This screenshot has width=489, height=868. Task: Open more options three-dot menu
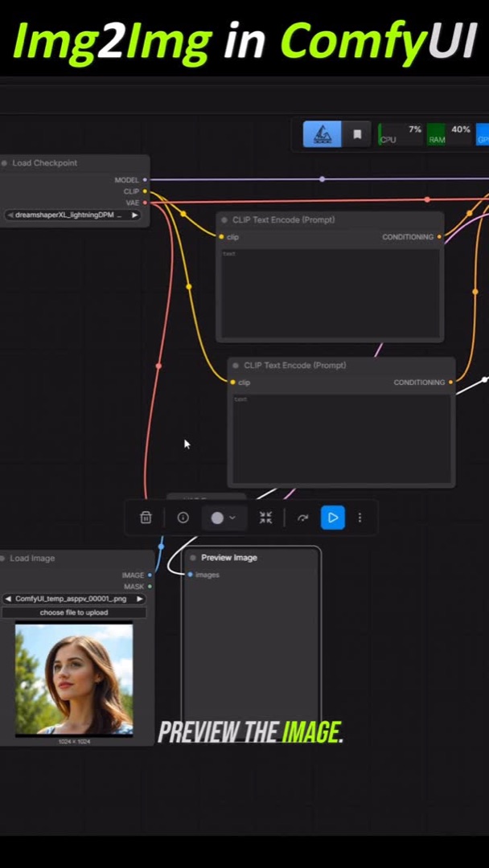click(360, 518)
